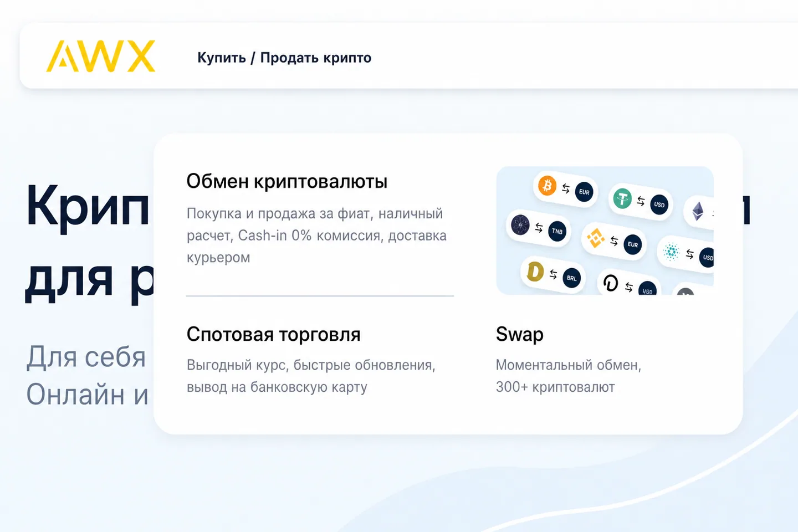Click the Ethereum diamond icon
Screen dimensions: 798x532
click(698, 211)
